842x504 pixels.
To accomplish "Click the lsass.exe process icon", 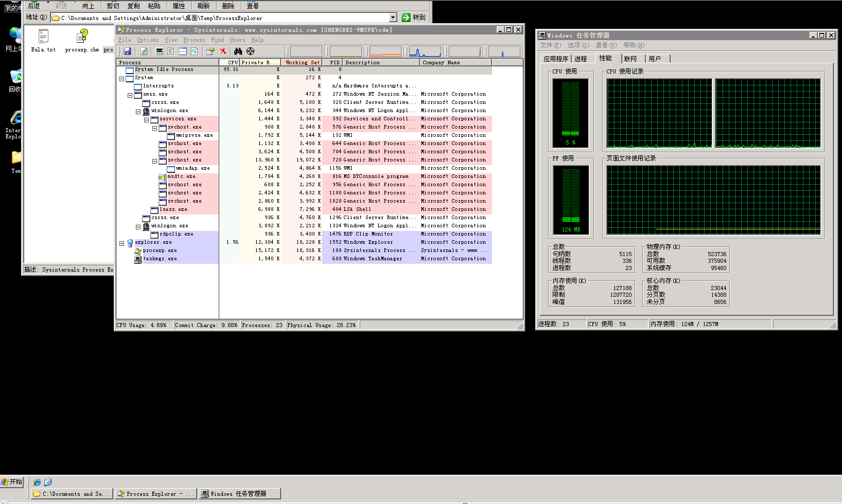I will pos(154,209).
